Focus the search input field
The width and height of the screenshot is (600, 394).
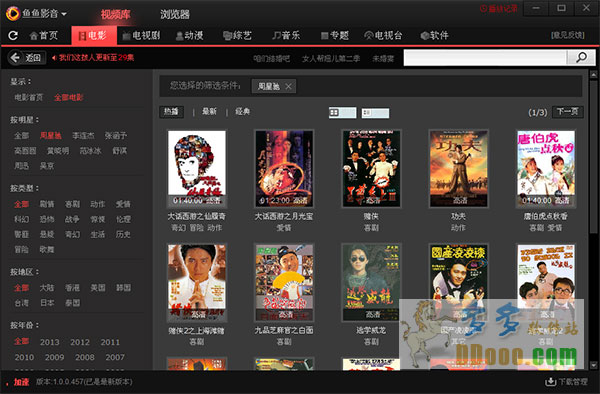pos(485,58)
